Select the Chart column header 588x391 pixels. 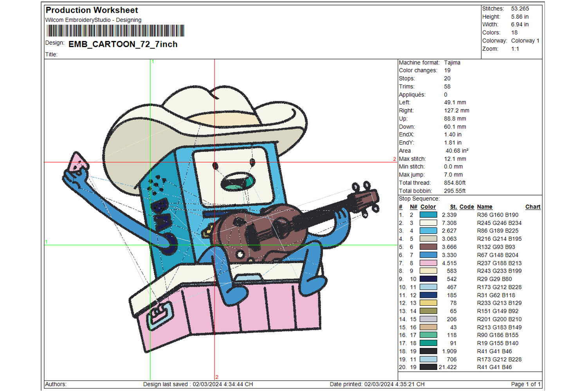532,207
